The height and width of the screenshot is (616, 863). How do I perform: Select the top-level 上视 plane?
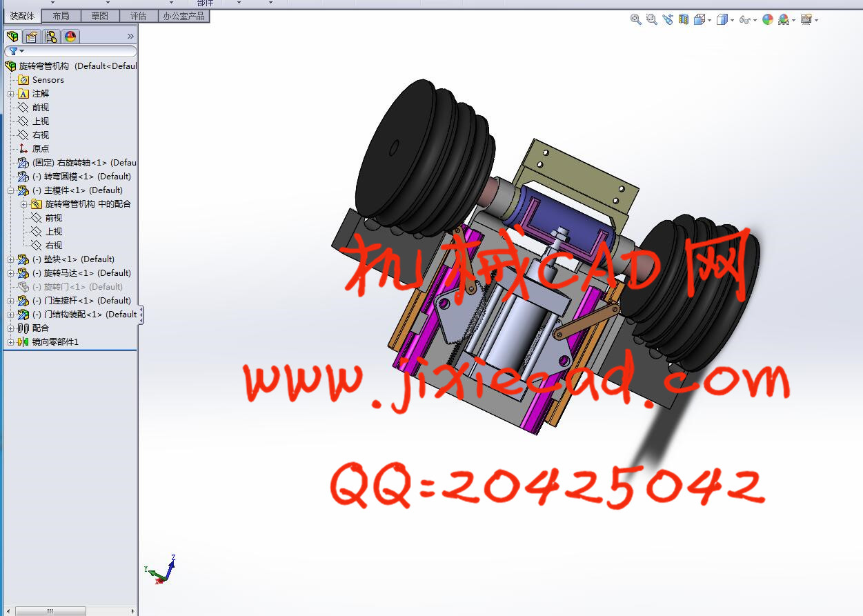coord(41,121)
